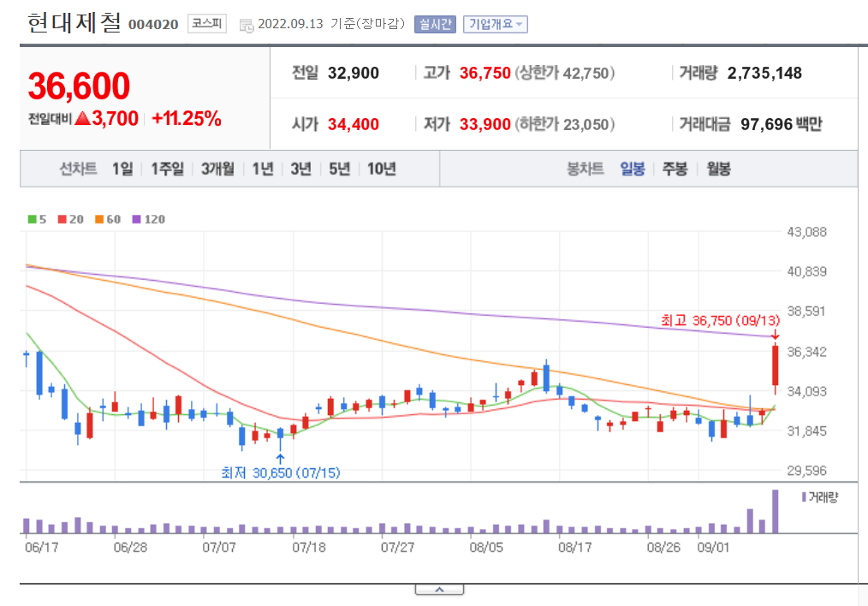Click the green 5-day moving average legend
Screen dimensions: 868x606
(37, 219)
